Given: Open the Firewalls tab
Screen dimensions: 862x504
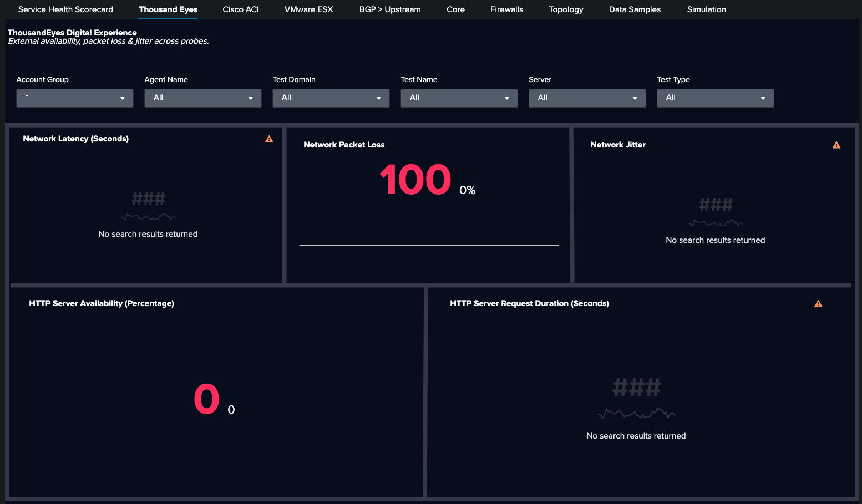Looking at the screenshot, I should pos(506,9).
